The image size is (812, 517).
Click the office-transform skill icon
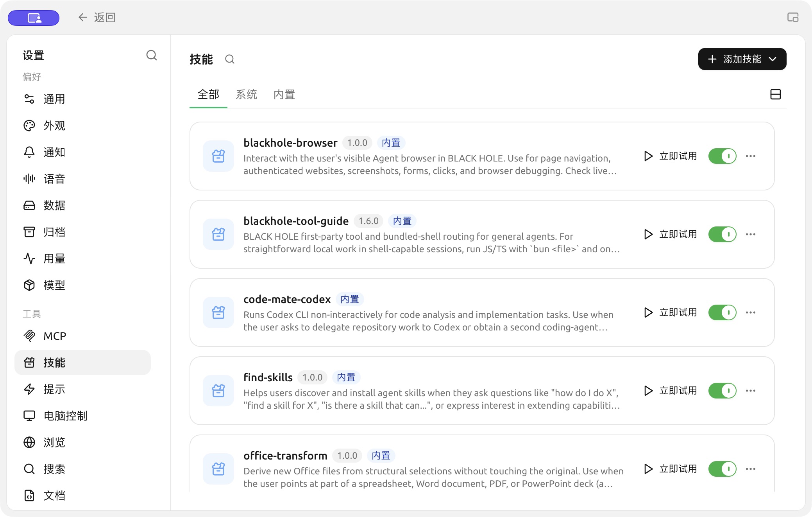(x=218, y=469)
